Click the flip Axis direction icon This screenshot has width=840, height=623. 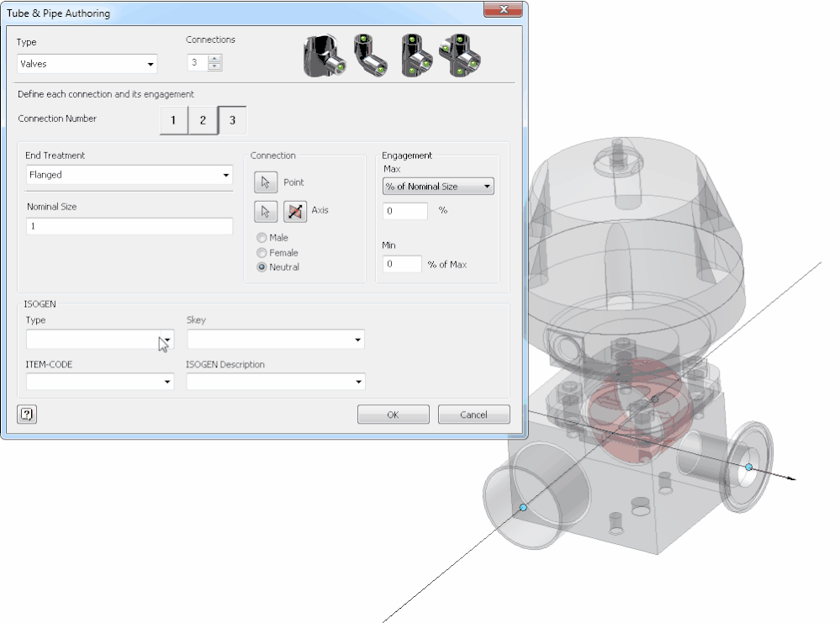coord(294,211)
